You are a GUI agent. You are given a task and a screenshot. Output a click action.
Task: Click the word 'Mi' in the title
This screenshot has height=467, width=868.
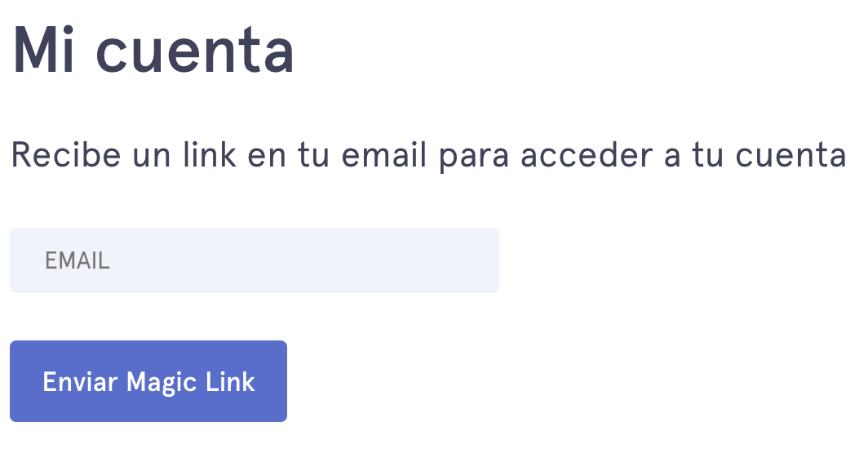point(43,51)
